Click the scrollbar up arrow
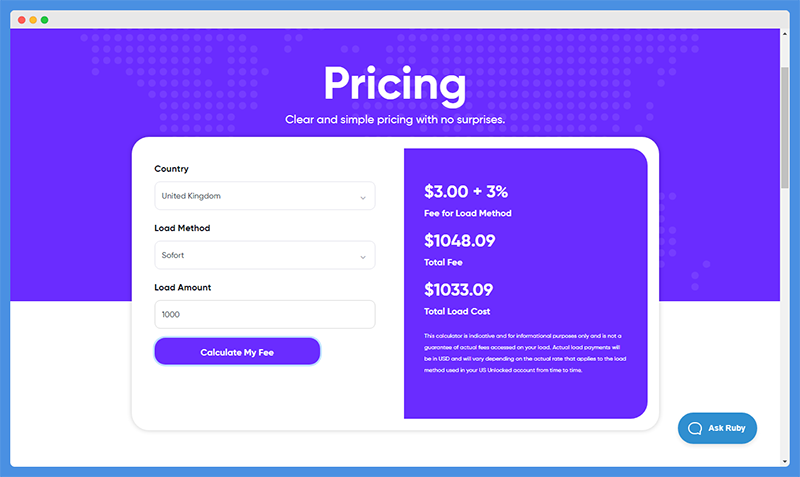The height and width of the screenshot is (477, 800). click(x=785, y=34)
